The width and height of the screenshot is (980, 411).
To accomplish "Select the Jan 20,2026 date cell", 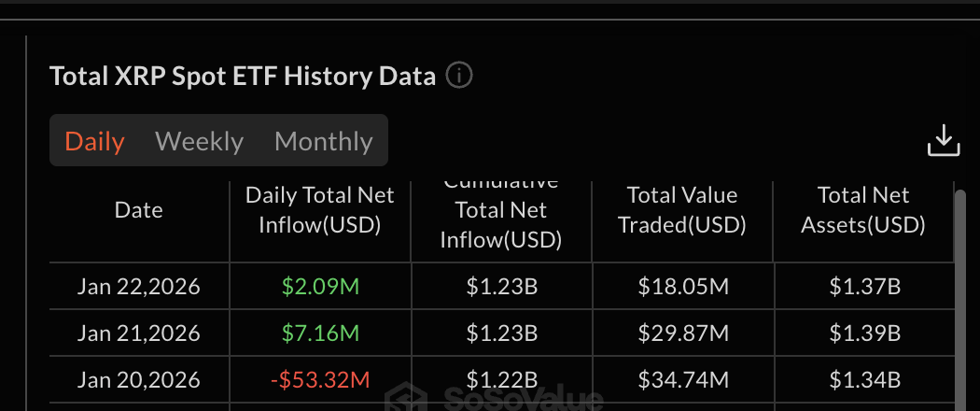I will [138, 379].
